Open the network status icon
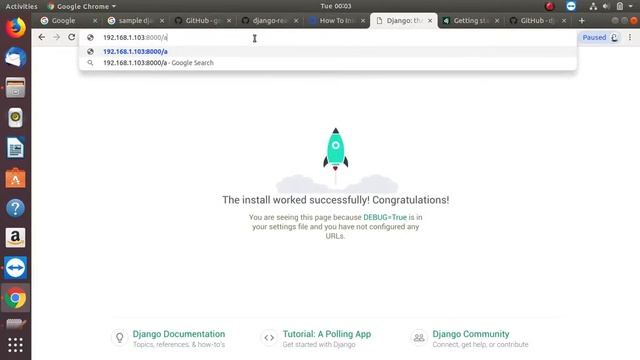This screenshot has width=640, height=360. [593, 6]
